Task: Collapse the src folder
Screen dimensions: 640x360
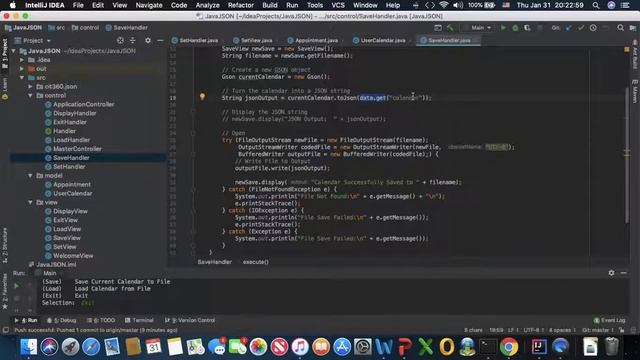Action: 22,78
